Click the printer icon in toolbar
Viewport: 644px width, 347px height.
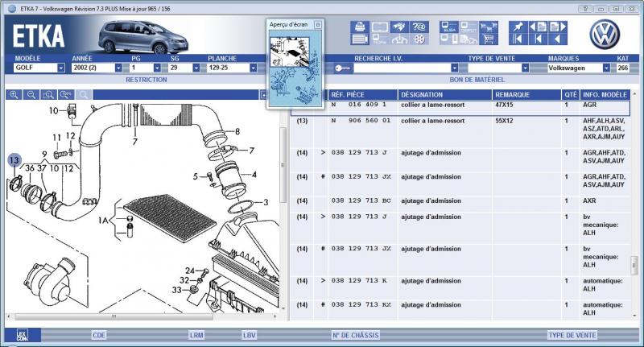[360, 27]
